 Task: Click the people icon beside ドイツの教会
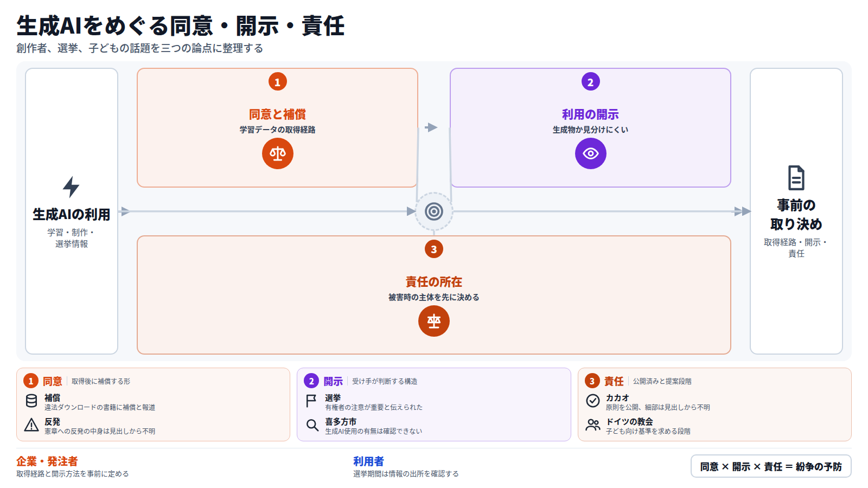click(x=593, y=425)
